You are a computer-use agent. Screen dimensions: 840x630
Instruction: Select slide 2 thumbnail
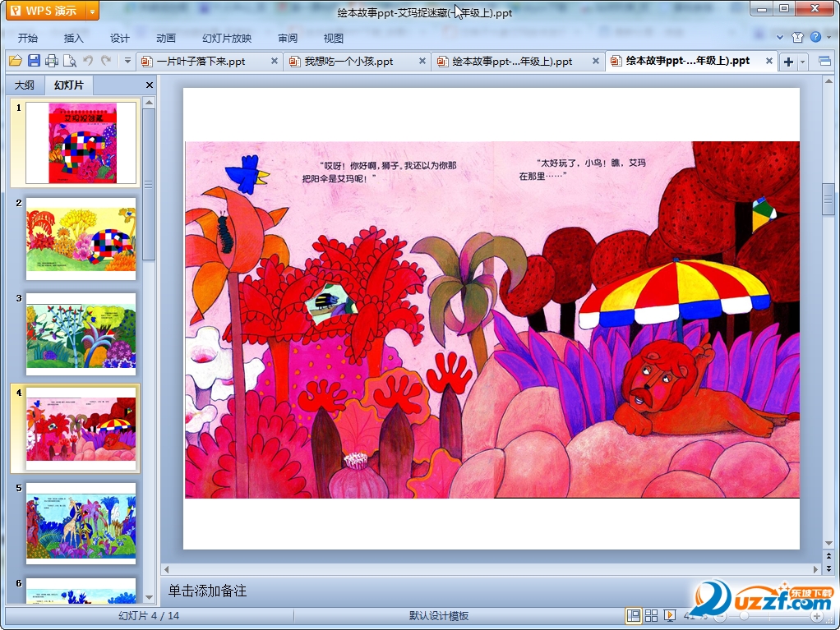coord(81,239)
